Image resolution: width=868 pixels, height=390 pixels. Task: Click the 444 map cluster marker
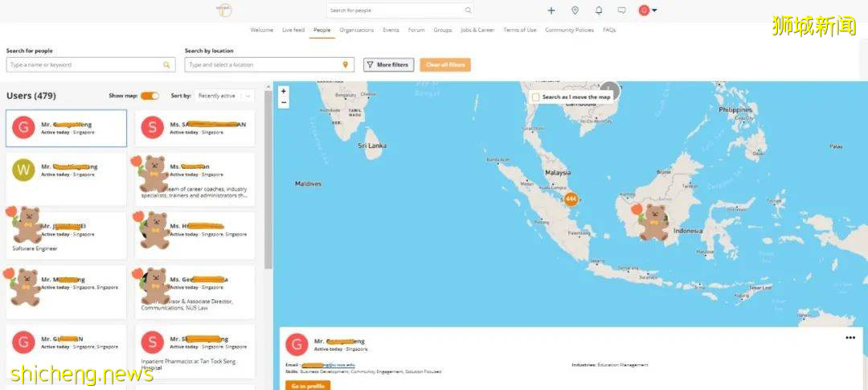pos(571,198)
